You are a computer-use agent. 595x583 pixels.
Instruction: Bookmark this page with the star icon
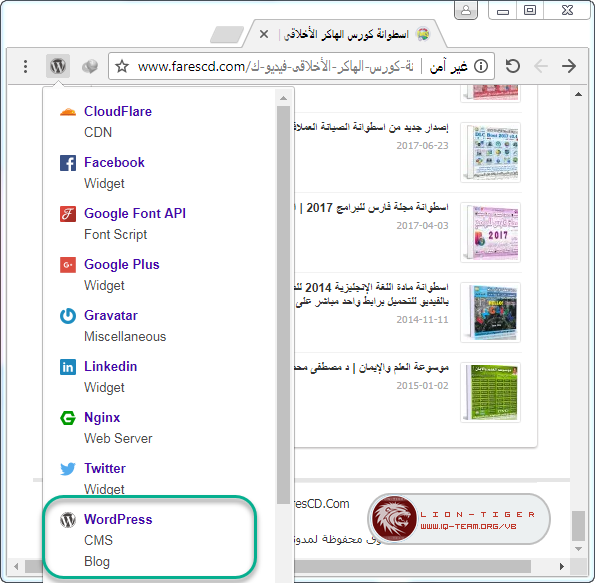click(x=122, y=66)
